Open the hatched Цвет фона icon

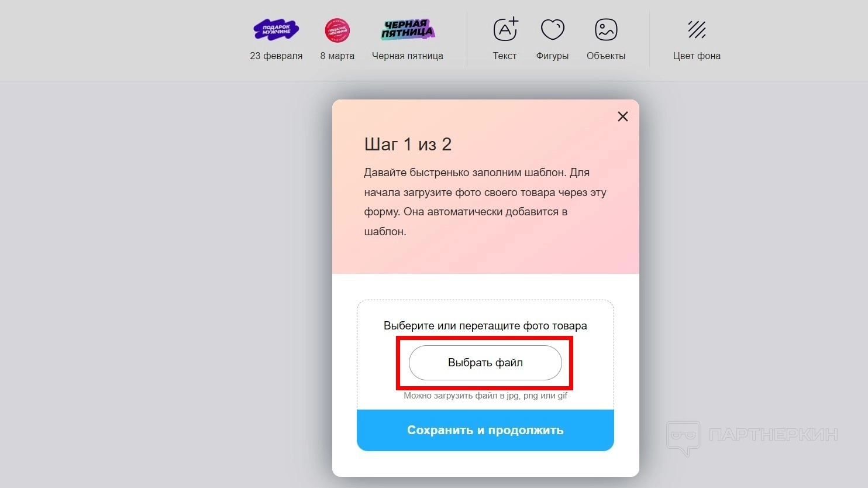coord(697,29)
